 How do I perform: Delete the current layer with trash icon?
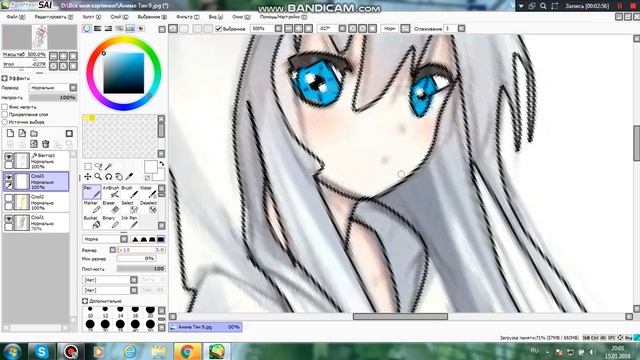tap(46, 144)
